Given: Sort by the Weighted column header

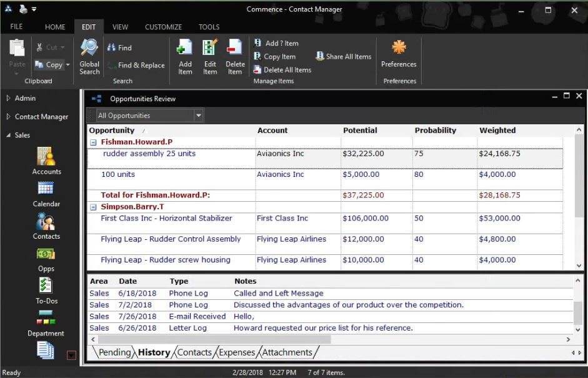Looking at the screenshot, I should [x=497, y=131].
